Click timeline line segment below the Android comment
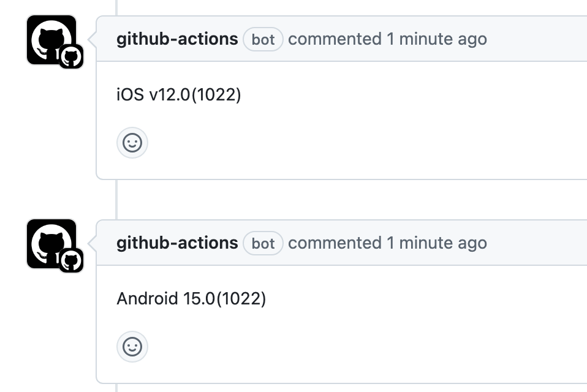587x392 pixels. [116, 388]
